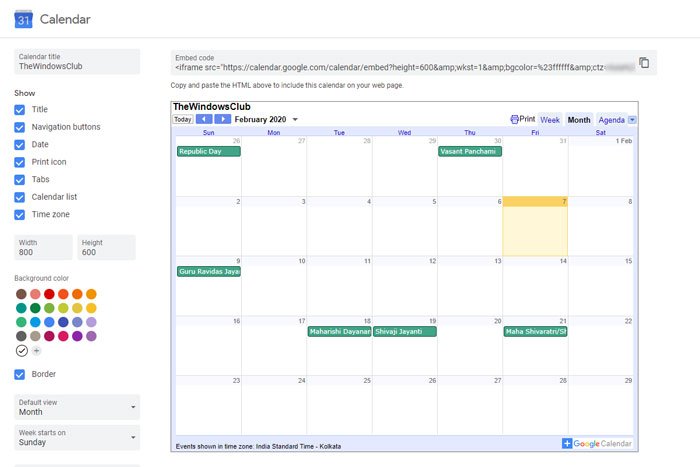Expand the February 2020 date picker arrow

295,120
